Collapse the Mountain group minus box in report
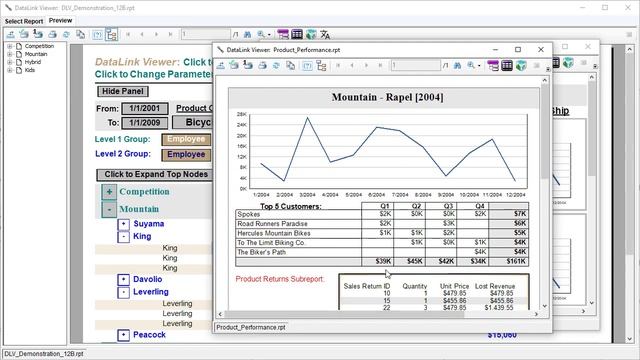This screenshot has width=640, height=360. click(x=109, y=209)
